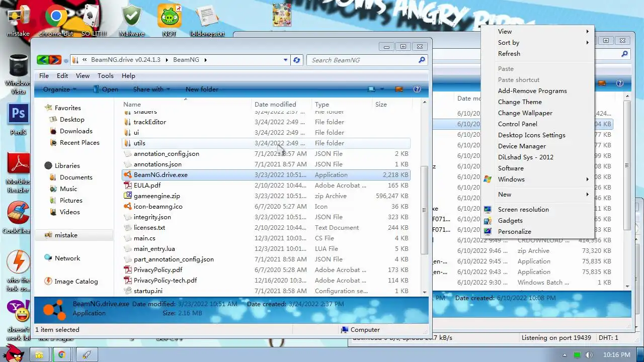Open Image Catalog in the navigation pane
Screen dimensions: 644x362
click(x=76, y=281)
